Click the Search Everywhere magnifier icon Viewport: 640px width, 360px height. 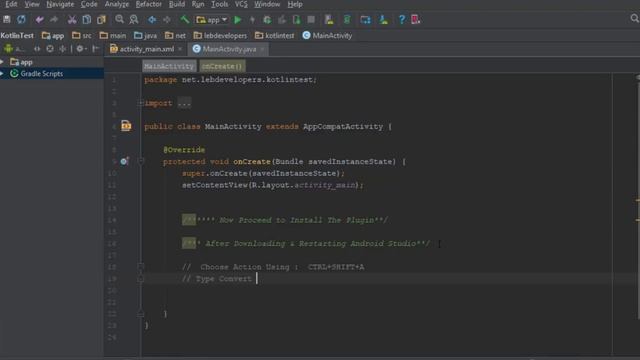[635, 18]
